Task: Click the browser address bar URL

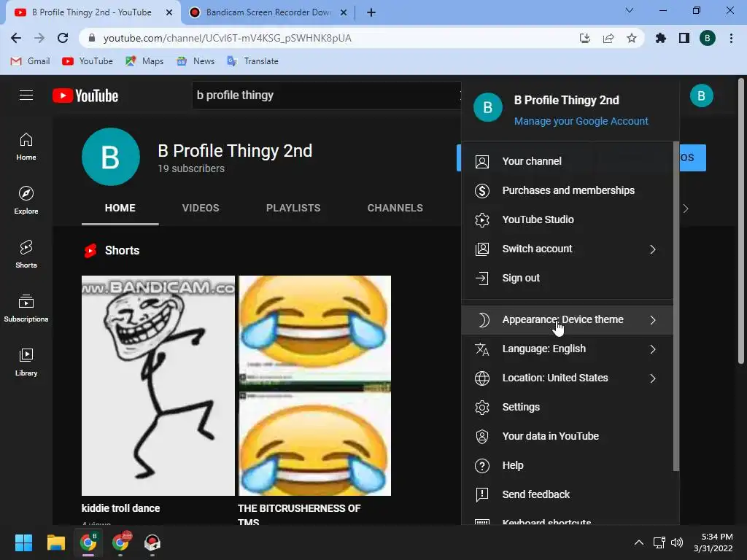Action: [228, 38]
